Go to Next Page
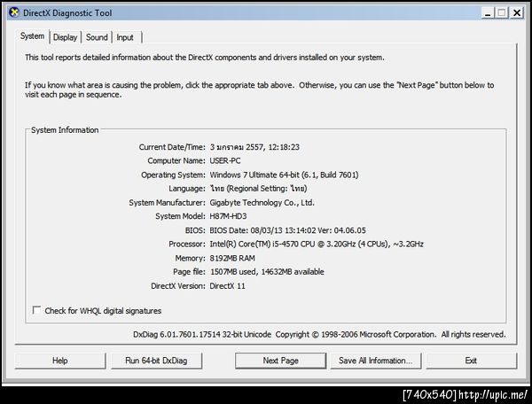Image resolution: width=532 pixels, height=404 pixels. [x=280, y=361]
